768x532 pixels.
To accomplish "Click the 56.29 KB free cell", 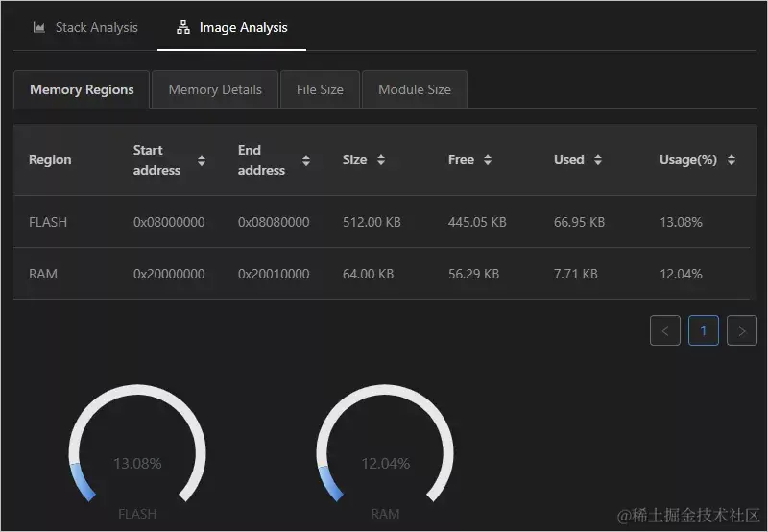I will [473, 274].
